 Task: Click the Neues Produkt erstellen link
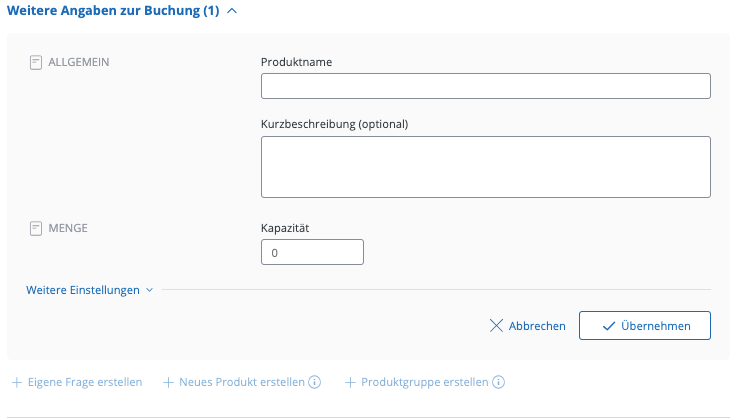coord(242,382)
